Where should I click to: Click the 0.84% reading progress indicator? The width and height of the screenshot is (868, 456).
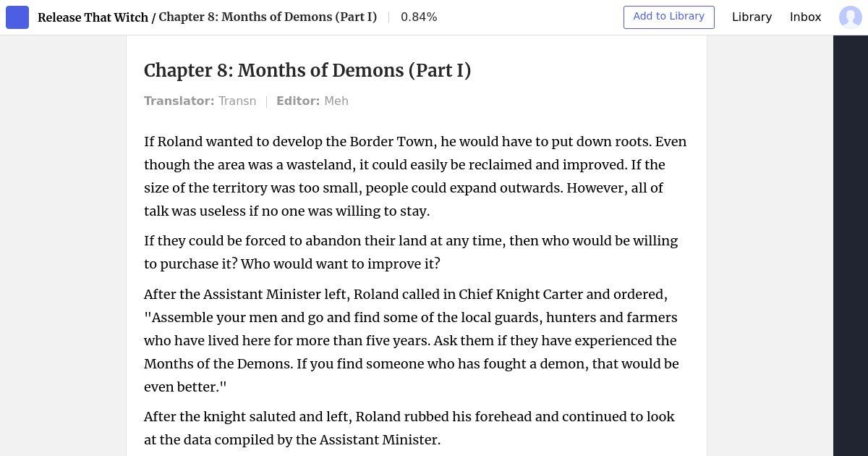pos(419,17)
